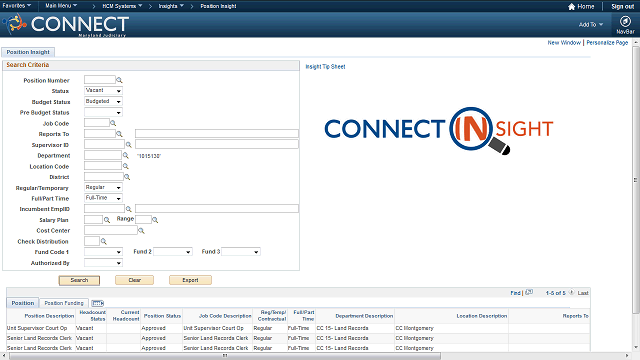Click the Find link in results grid

point(515,293)
